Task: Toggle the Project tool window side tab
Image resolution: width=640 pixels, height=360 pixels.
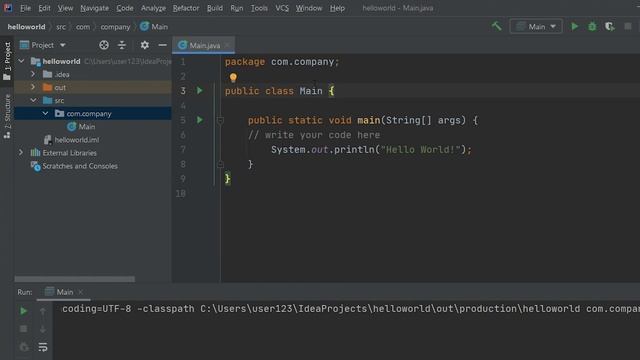Action: [7, 61]
